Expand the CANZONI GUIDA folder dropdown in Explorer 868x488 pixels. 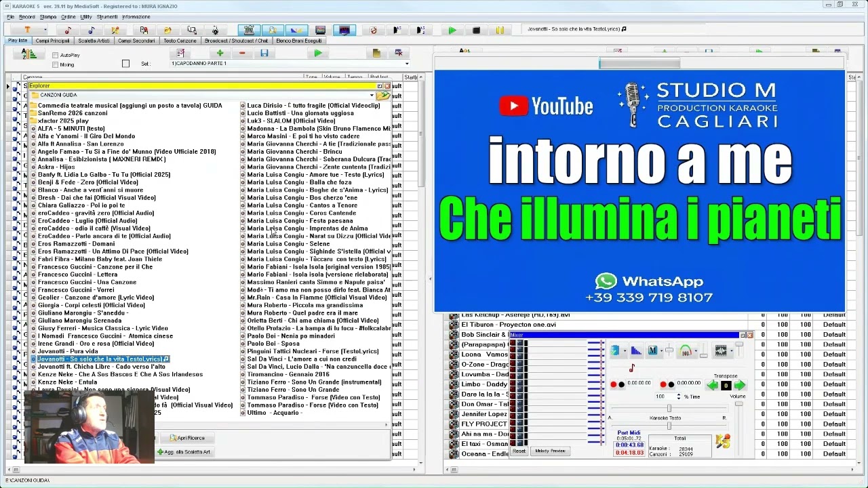tap(371, 95)
